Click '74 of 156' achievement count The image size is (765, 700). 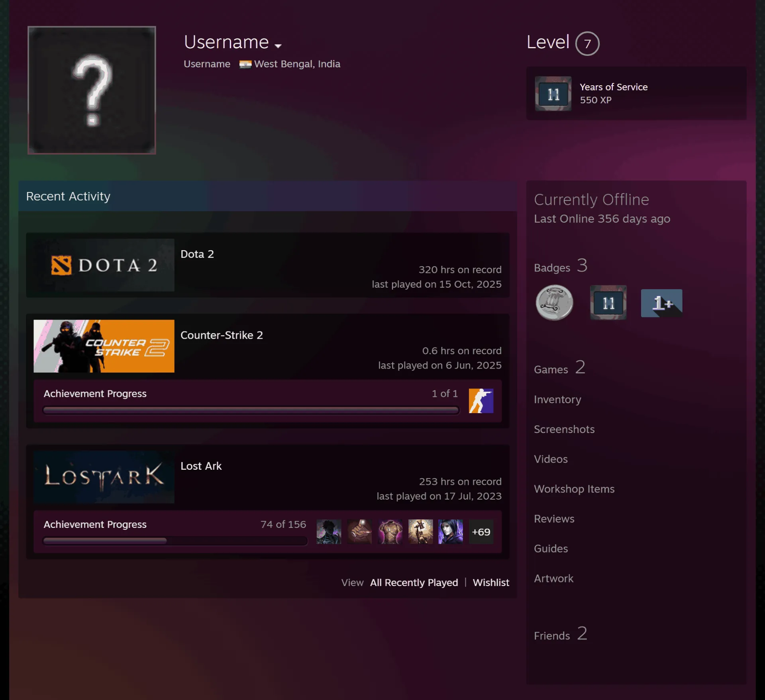coord(283,524)
